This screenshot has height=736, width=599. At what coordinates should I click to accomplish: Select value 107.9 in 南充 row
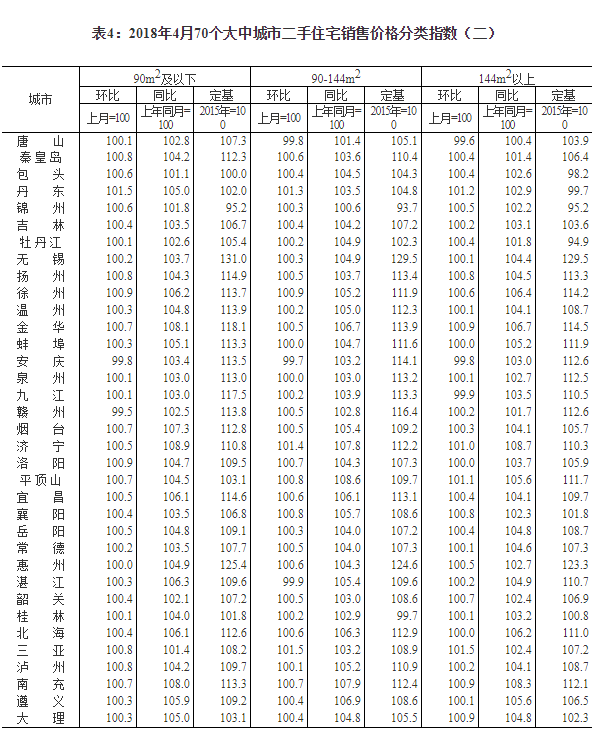point(347,684)
